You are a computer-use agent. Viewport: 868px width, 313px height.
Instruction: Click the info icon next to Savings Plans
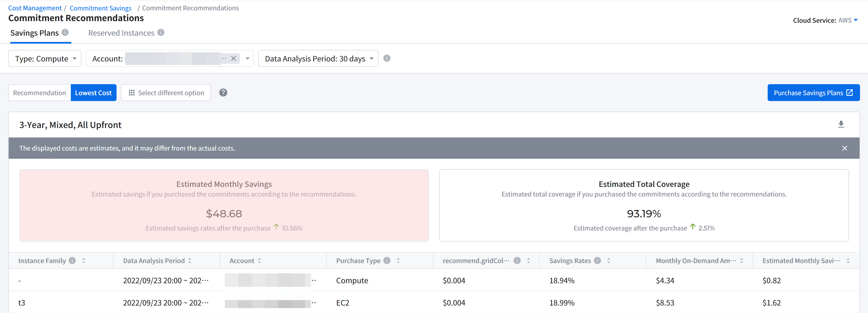(x=65, y=32)
